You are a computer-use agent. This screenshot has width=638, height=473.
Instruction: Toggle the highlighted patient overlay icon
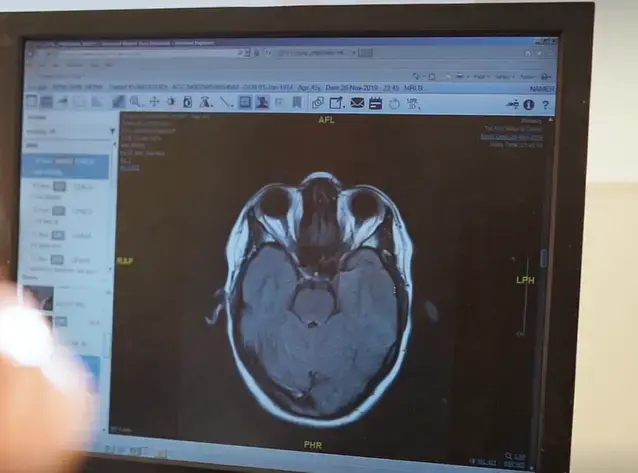coord(262,102)
